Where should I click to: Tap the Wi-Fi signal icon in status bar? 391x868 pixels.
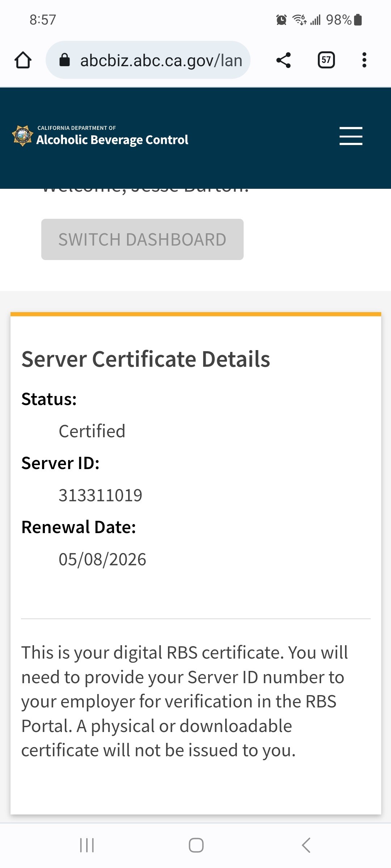[x=299, y=20]
